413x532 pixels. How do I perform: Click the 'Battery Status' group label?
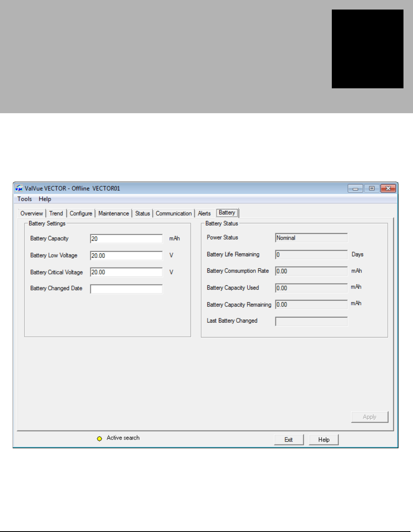click(222, 223)
